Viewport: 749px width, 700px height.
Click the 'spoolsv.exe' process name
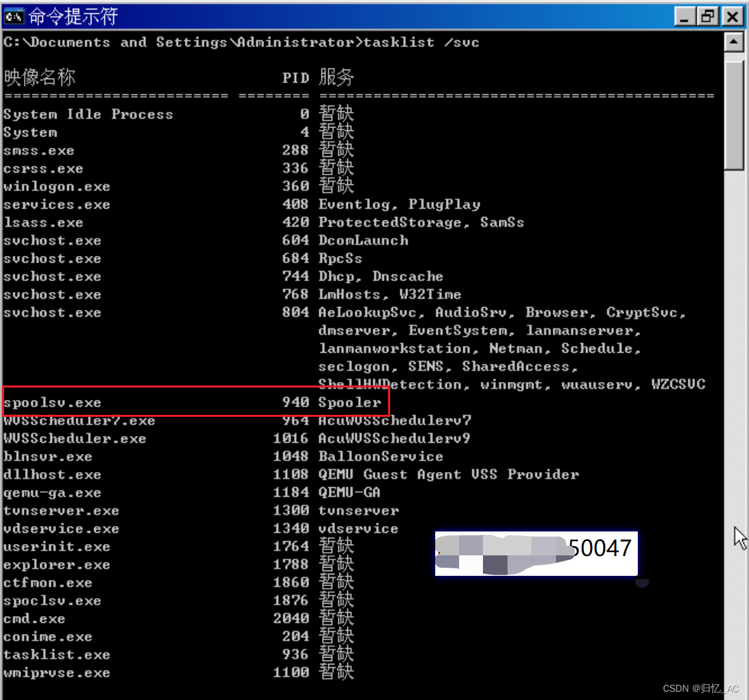pos(52,403)
